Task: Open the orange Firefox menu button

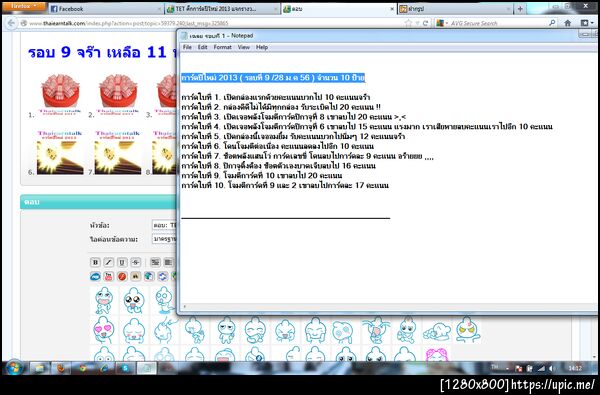Action: pos(24,6)
